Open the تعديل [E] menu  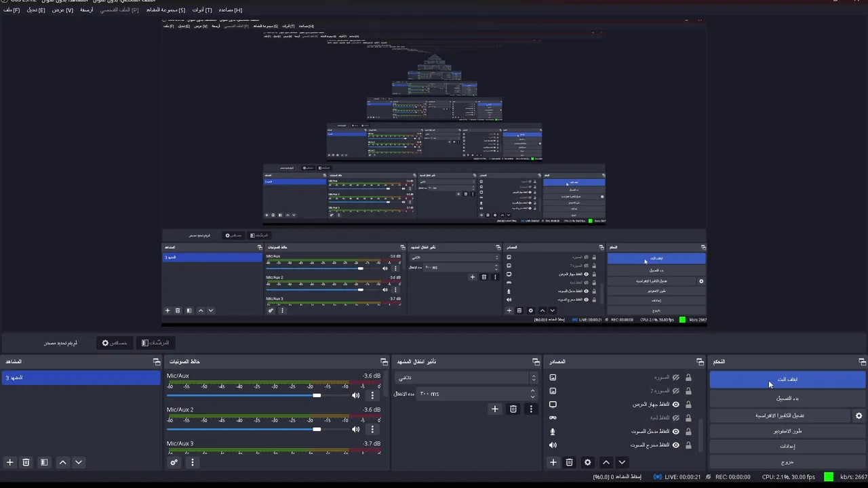[x=36, y=10]
